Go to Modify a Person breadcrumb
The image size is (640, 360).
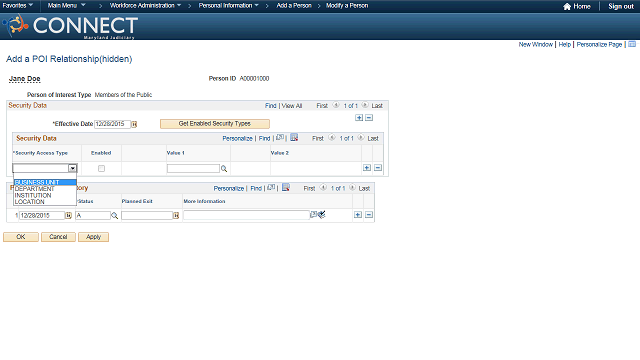pos(347,6)
